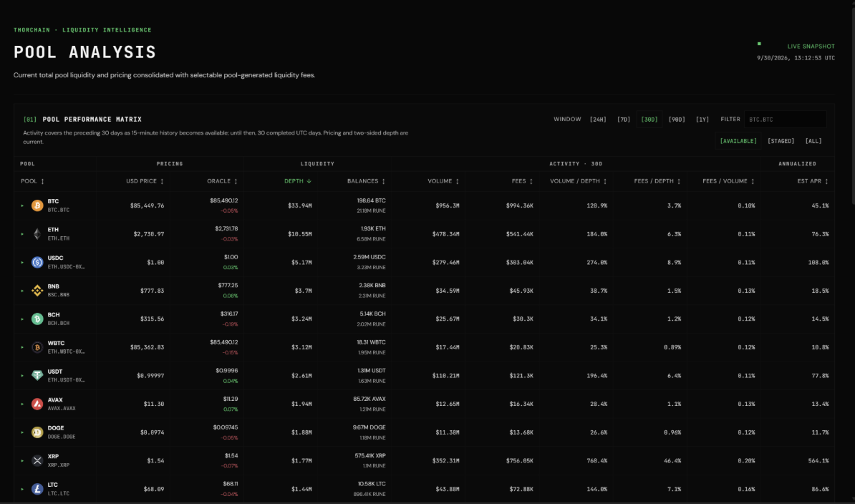Image resolution: width=855 pixels, height=504 pixels.
Task: Click the XRP coin icon
Action: click(37, 460)
